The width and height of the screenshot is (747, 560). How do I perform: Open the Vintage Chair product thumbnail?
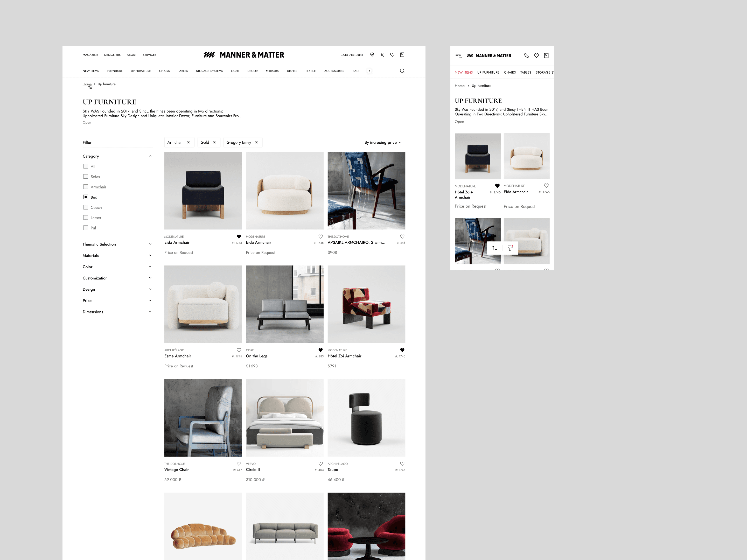(203, 417)
